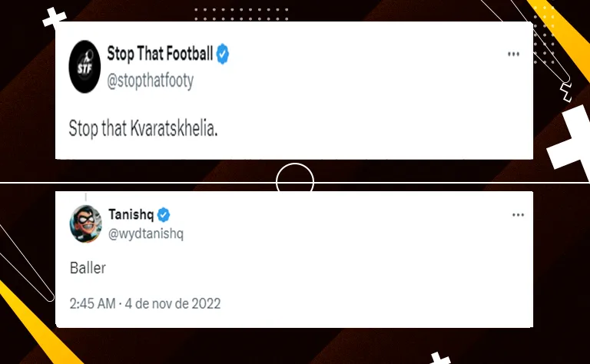590x364 pixels.
Task: Open the Tanishq display name
Action: tap(132, 214)
